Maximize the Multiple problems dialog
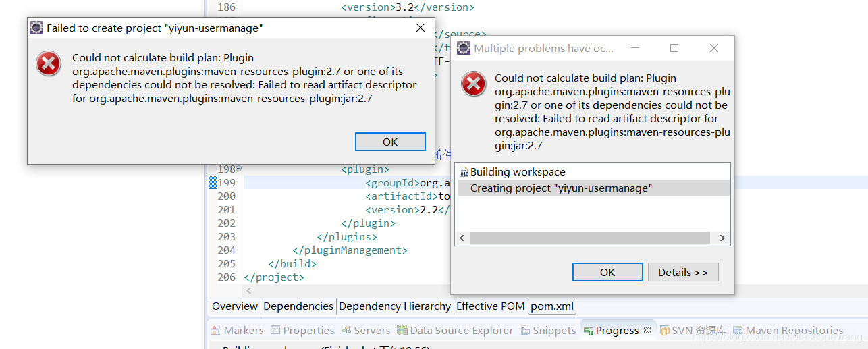The width and height of the screenshot is (868, 349). [x=674, y=48]
